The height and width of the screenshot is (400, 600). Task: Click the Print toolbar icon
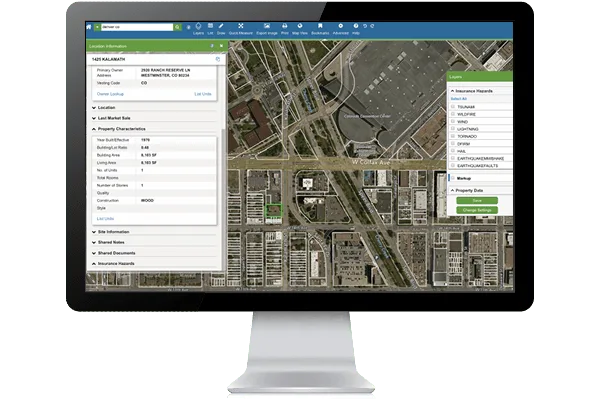(x=284, y=29)
